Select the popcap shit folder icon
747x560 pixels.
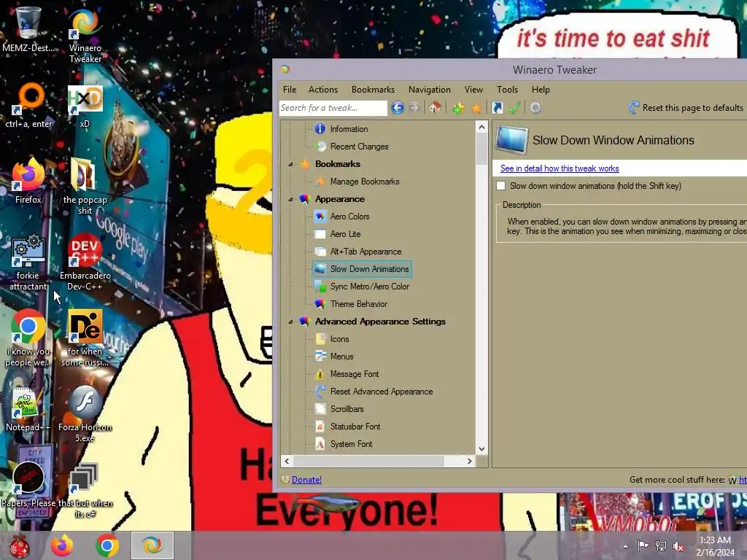[85, 187]
